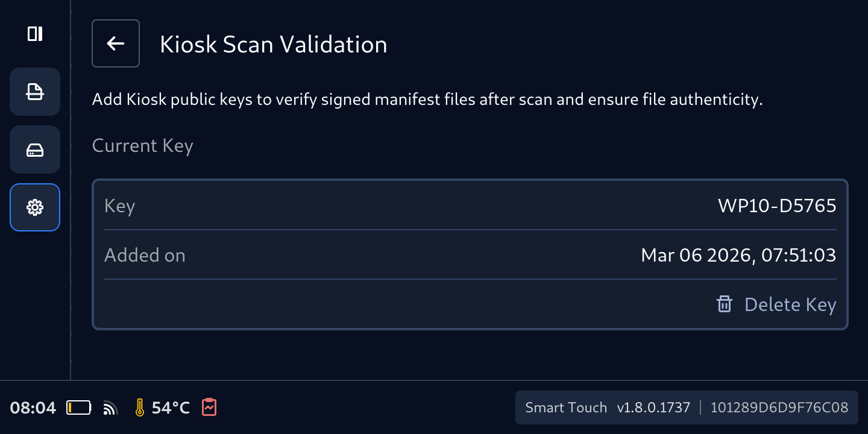
Task: Click the Kiosk public keys description text
Action: click(x=427, y=99)
